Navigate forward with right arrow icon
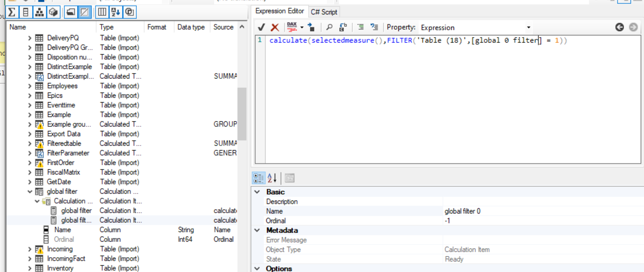Viewport: 644px width, 272px height. click(633, 27)
